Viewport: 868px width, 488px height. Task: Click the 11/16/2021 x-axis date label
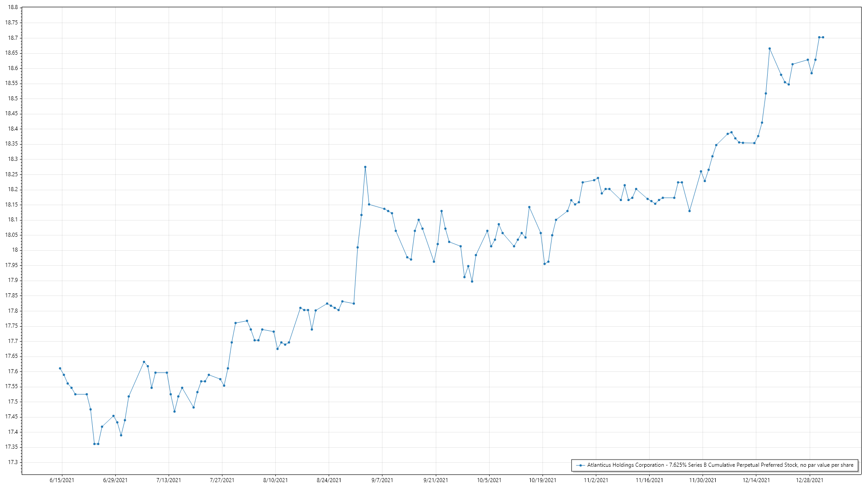649,480
